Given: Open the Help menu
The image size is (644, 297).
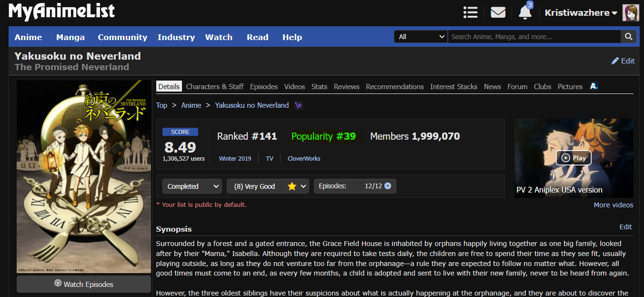Looking at the screenshot, I should click(x=292, y=37).
